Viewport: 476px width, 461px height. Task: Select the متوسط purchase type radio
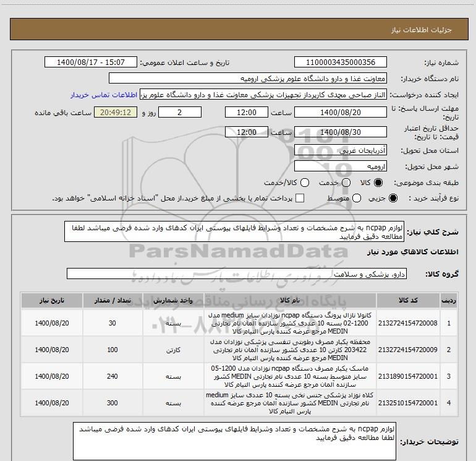point(353,199)
